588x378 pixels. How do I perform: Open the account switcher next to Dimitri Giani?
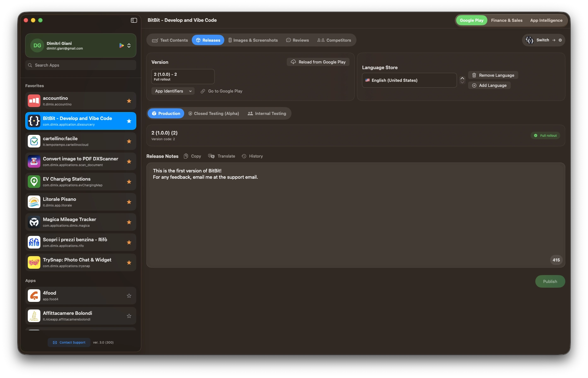pyautogui.click(x=129, y=45)
